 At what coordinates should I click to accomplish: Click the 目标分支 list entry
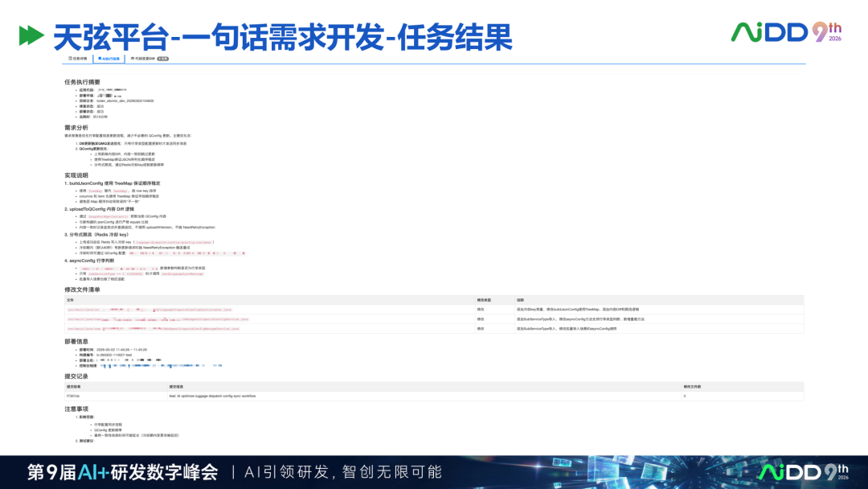tap(117, 101)
